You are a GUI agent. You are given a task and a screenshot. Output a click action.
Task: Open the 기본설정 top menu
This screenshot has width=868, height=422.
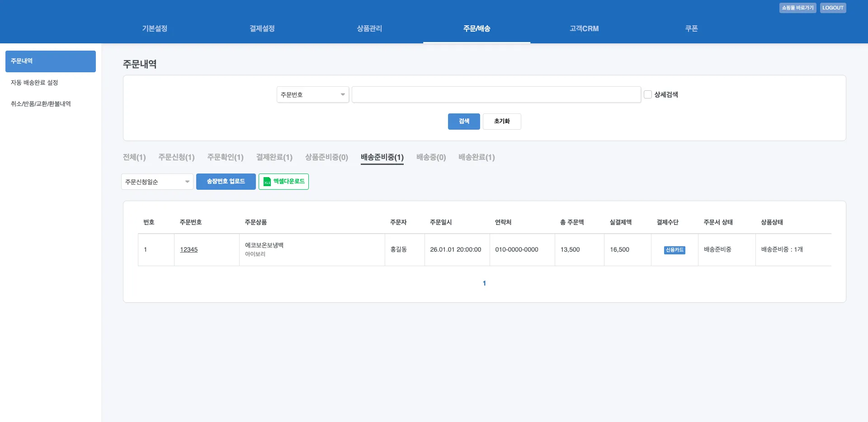(155, 28)
